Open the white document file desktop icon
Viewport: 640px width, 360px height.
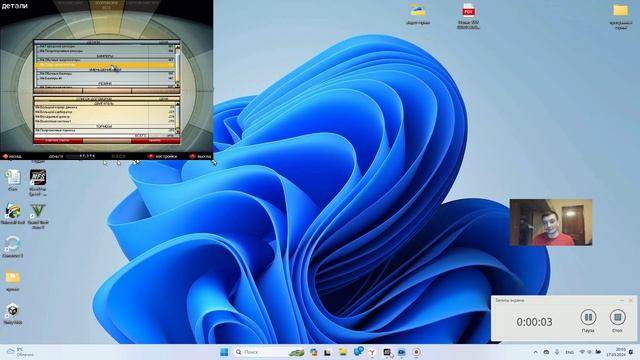(13, 180)
